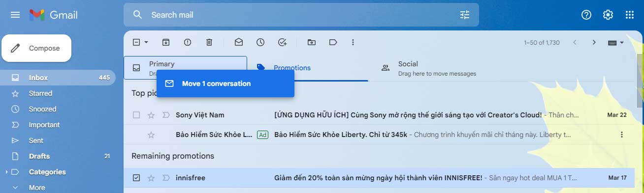Screen dimensions: 644x193
Task: Go to the newer messages page arrow
Action: (x=575, y=42)
